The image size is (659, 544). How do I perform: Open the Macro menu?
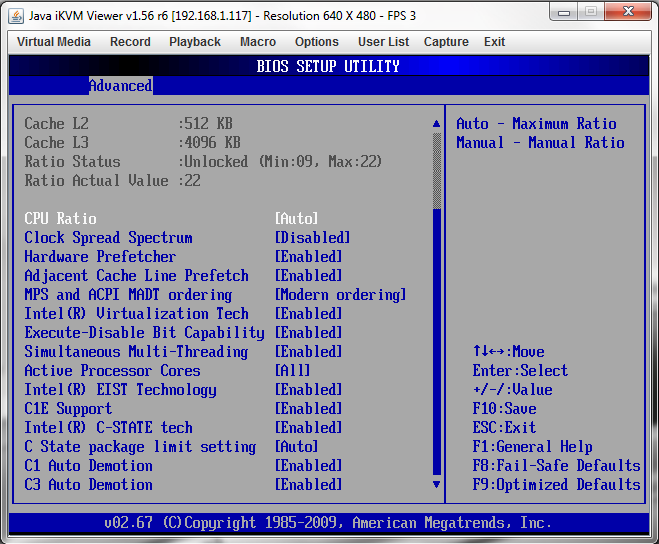[258, 42]
